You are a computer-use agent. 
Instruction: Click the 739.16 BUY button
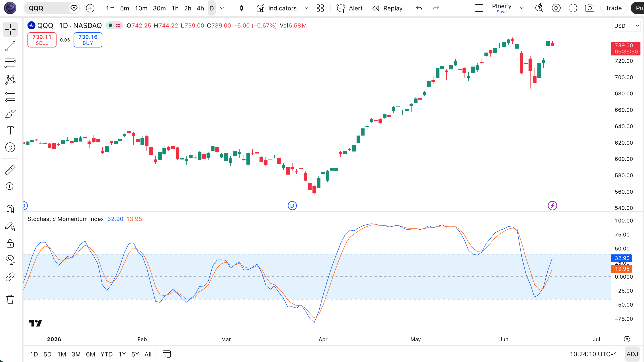tap(88, 40)
